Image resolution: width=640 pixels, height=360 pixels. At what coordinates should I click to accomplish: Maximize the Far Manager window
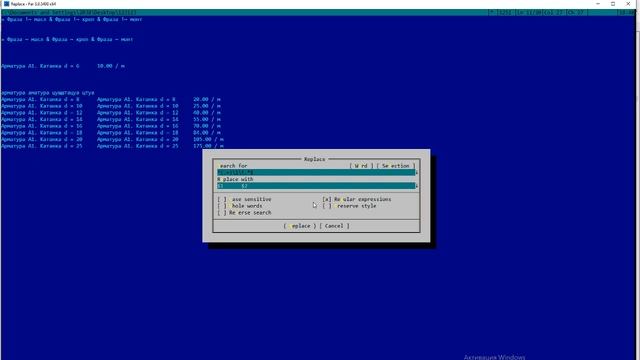[613, 4]
